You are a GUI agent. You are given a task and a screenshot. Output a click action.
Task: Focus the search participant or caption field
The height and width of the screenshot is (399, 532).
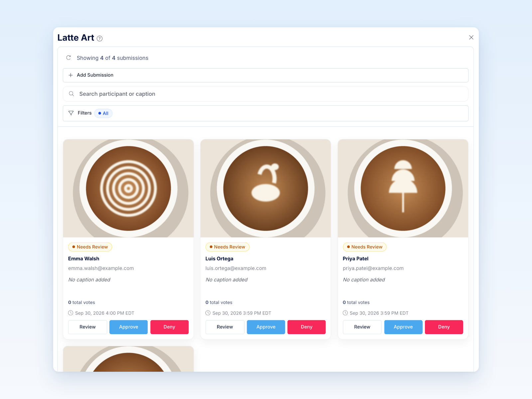pyautogui.click(x=266, y=94)
